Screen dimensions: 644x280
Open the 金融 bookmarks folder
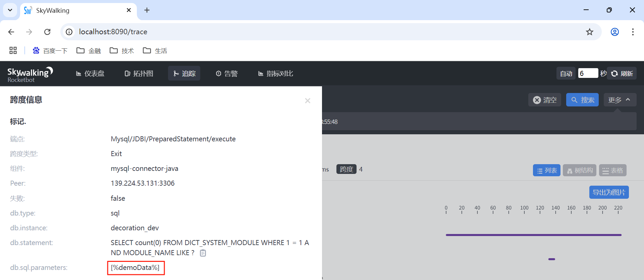pos(89,51)
